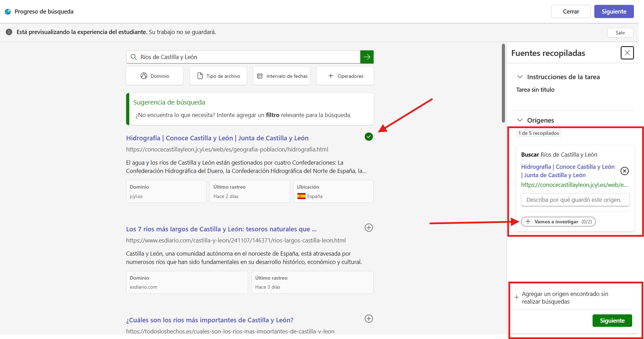
Task: Click Siguiente in the top header
Action: (x=614, y=11)
